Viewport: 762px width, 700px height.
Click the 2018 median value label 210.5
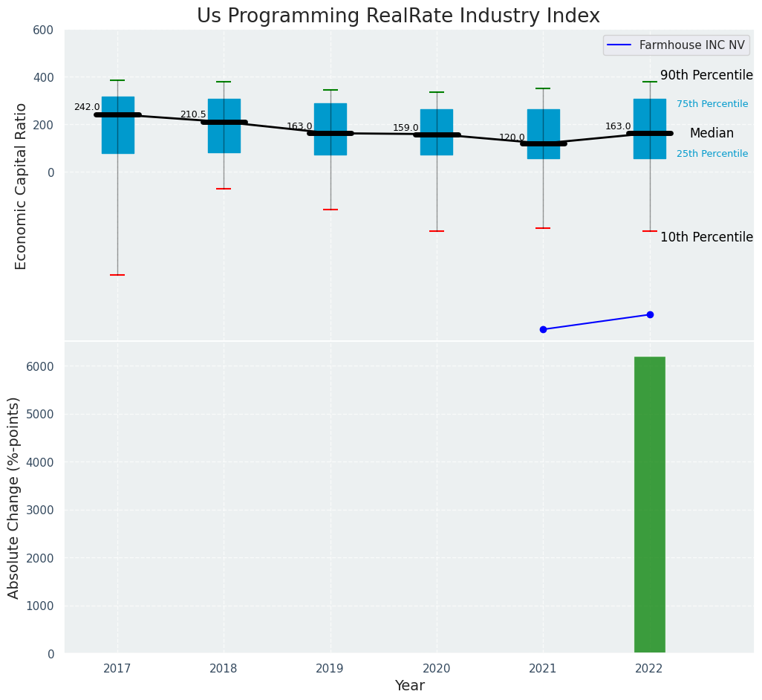click(x=193, y=114)
